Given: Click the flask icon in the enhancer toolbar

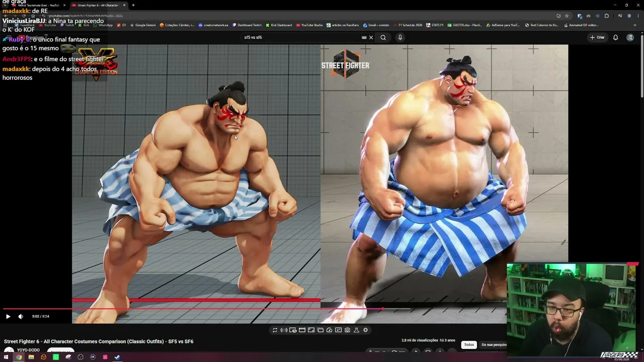Looking at the screenshot, I should 356,330.
